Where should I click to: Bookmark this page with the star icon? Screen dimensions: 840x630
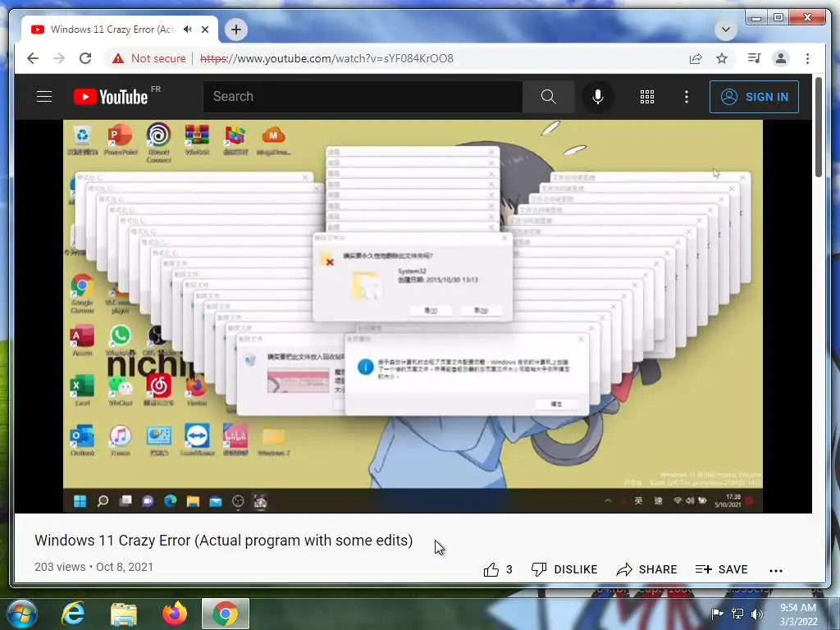pos(722,58)
